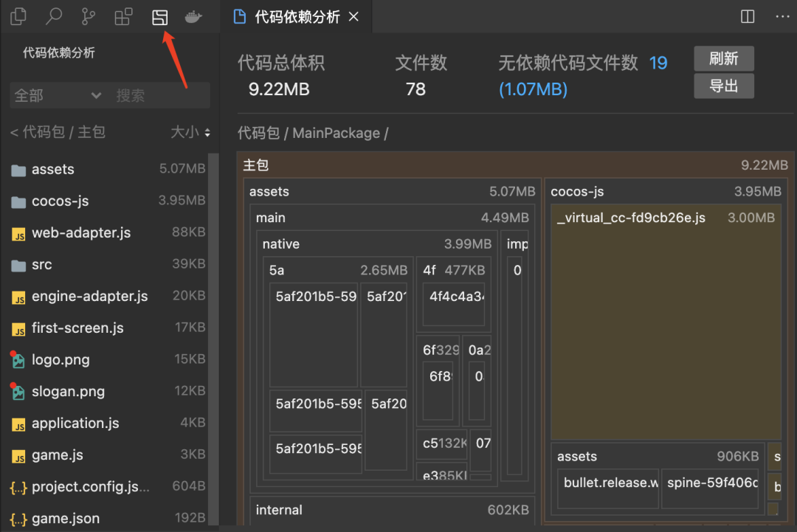Select the cocos-js 3.95MB treemap block
This screenshot has height=532, width=797.
tap(666, 192)
